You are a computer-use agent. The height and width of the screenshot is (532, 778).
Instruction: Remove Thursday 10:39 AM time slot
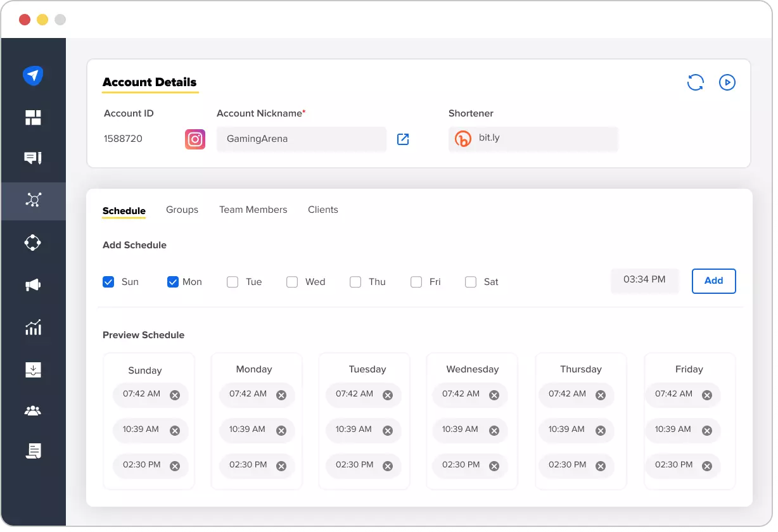[601, 431]
